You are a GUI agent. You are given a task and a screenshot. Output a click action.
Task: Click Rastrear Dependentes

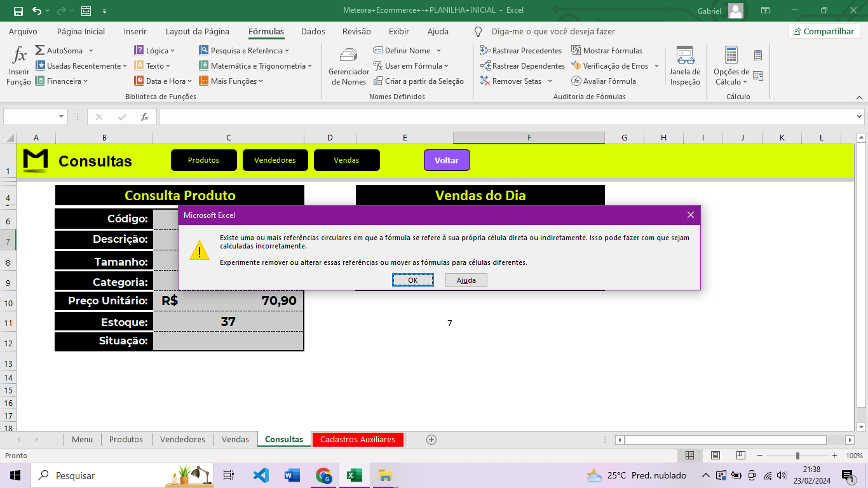pos(522,66)
